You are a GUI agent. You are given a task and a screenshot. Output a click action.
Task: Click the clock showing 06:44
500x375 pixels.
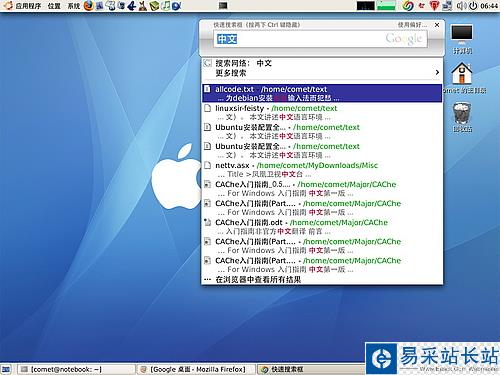click(x=489, y=6)
